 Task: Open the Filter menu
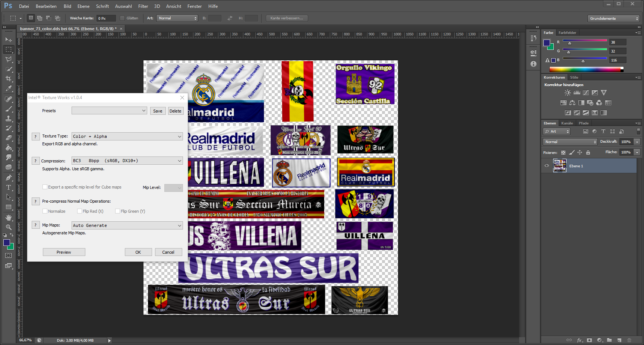pos(143,6)
